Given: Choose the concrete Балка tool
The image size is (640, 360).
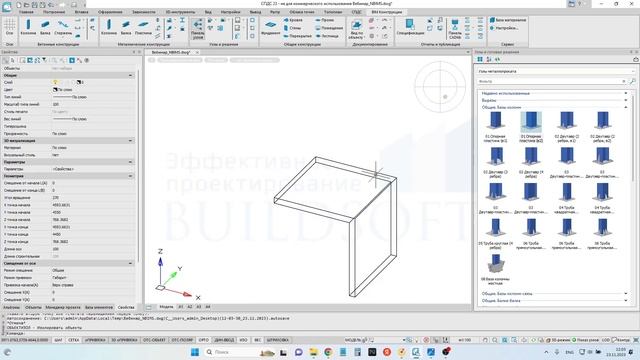Looking at the screenshot, I should (45, 27).
